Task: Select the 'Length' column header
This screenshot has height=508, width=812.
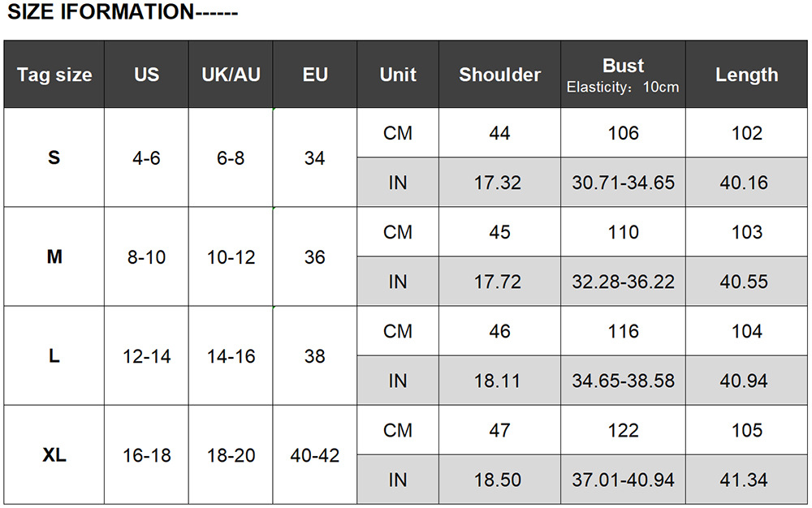Action: coord(746,75)
